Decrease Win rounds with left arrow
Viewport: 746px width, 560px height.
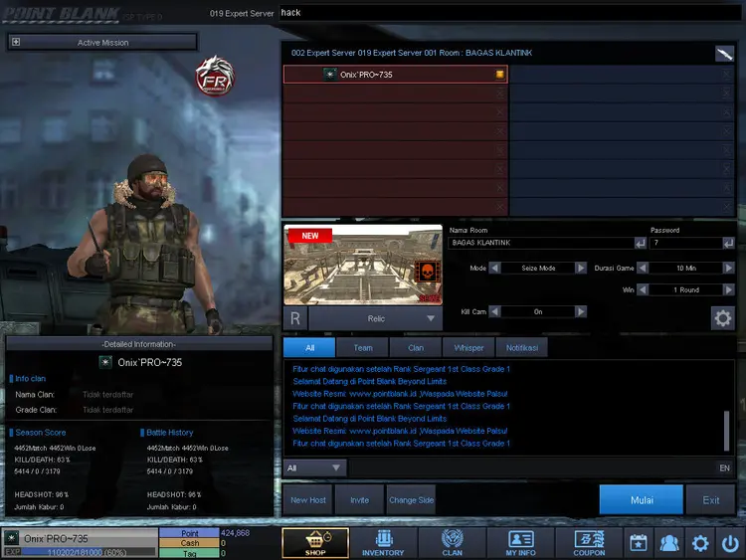pos(643,289)
